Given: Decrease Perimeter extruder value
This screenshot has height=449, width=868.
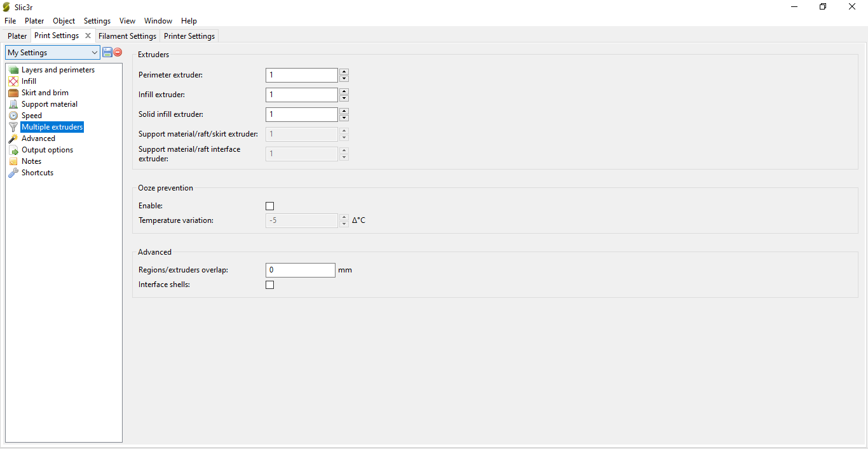Looking at the screenshot, I should [x=344, y=79].
